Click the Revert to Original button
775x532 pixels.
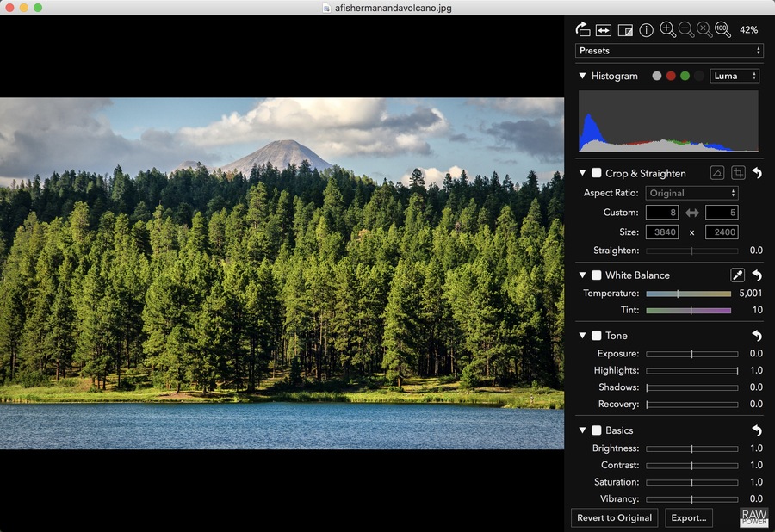(615, 517)
